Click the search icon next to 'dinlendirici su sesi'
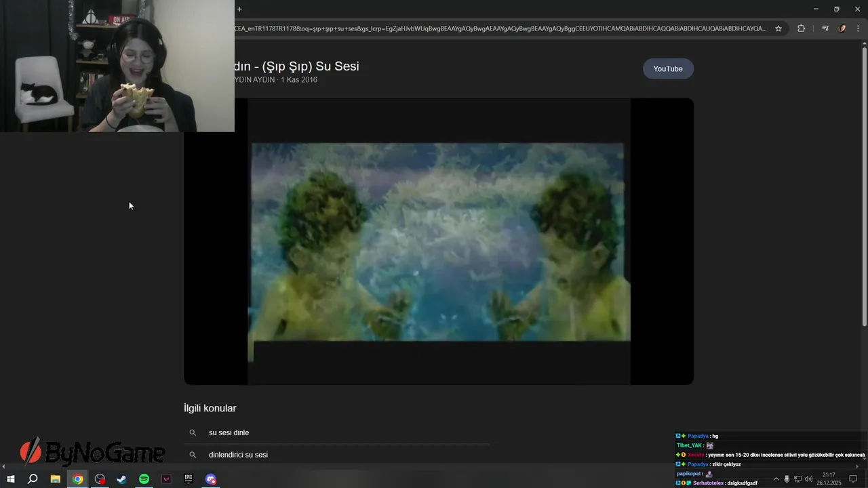 (x=193, y=455)
